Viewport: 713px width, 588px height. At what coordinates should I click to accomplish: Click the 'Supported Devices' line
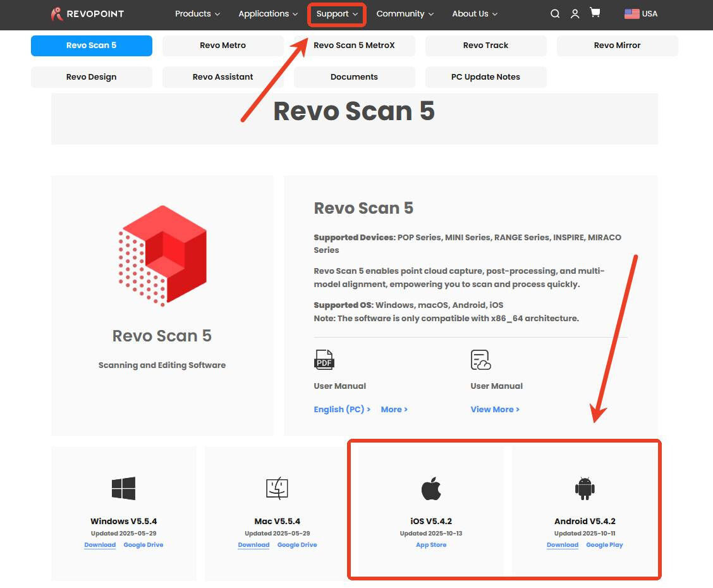(x=468, y=244)
